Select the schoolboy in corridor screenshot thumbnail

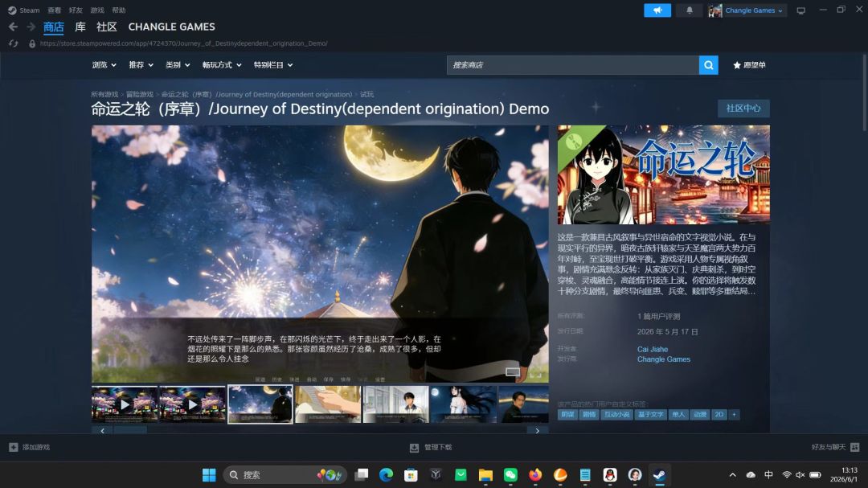[395, 404]
